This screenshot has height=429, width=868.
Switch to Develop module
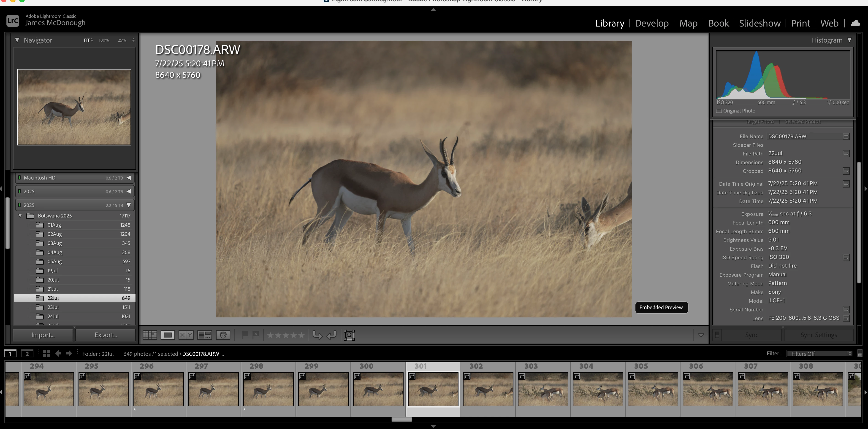[x=651, y=23]
